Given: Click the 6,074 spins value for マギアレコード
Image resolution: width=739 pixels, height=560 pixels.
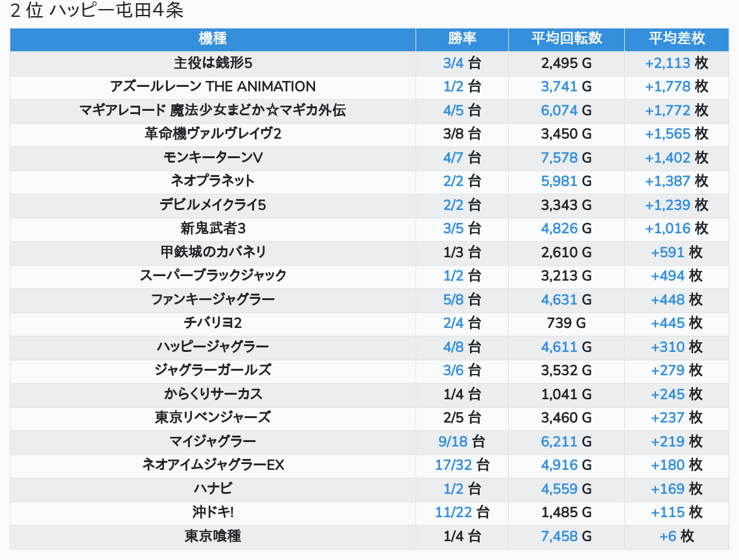Looking at the screenshot, I should click(x=559, y=111).
